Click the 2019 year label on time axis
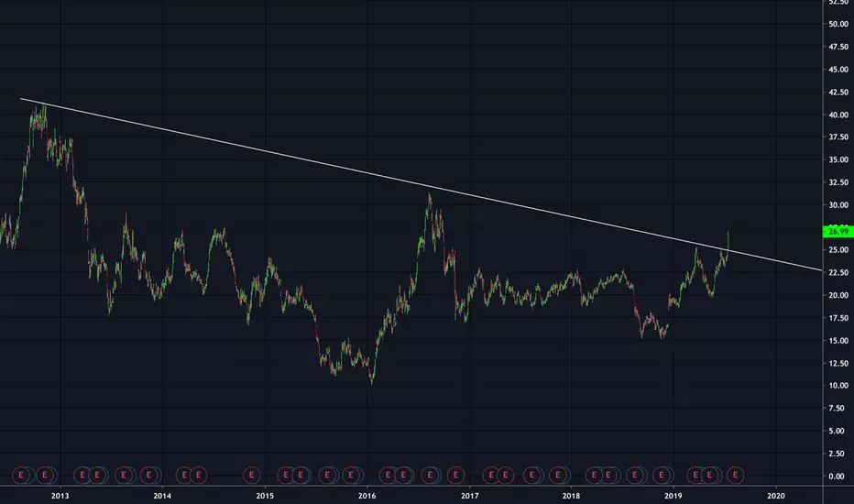This screenshot has height=504, width=854. pos(673,496)
